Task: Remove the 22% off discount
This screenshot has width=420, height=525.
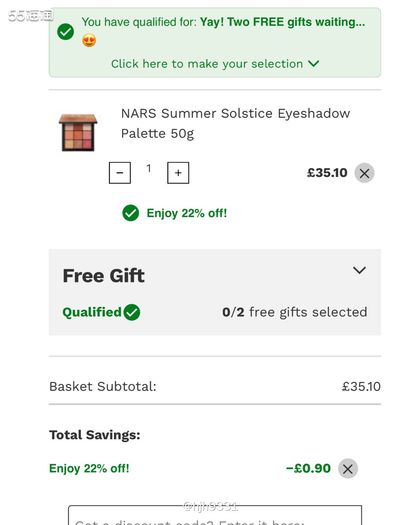Action: [x=348, y=469]
